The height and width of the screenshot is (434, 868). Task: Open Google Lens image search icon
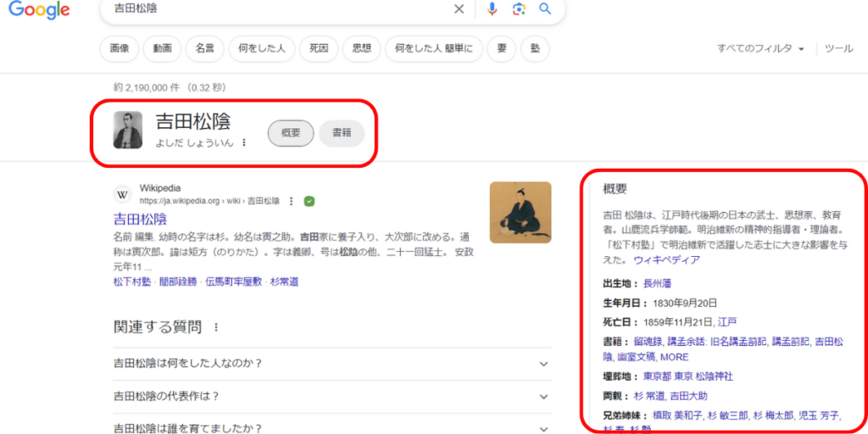click(519, 8)
